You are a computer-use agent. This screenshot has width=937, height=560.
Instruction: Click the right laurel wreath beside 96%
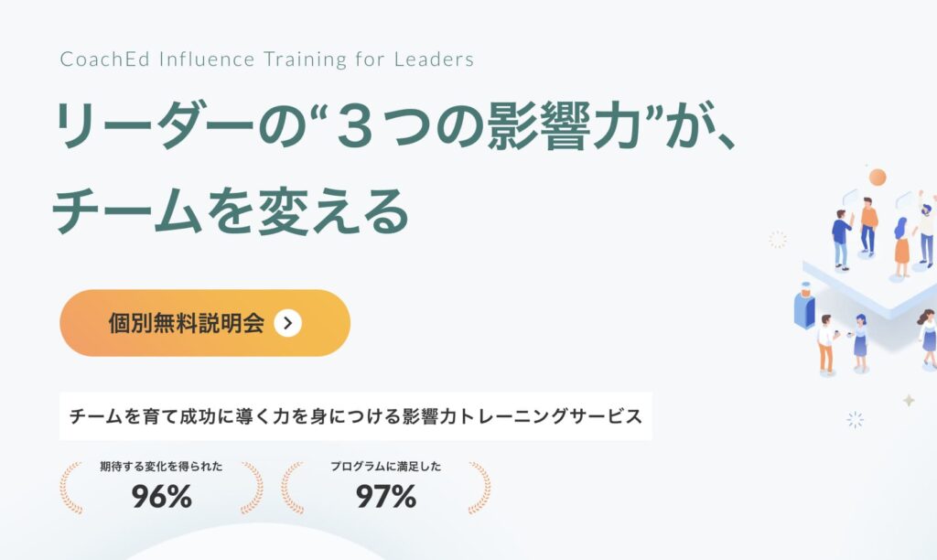tap(252, 488)
